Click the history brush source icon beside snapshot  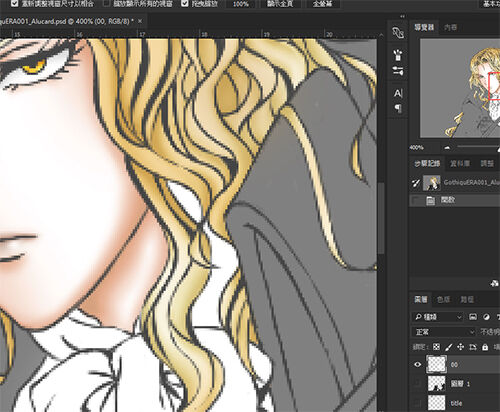416,183
